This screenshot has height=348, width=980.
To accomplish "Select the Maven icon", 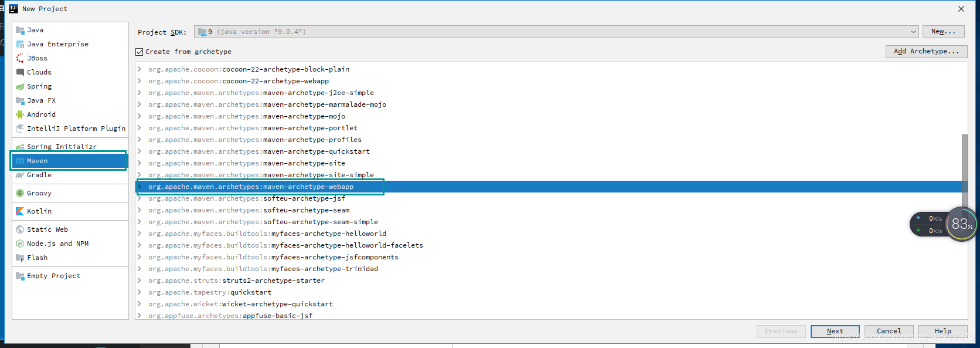I will [x=20, y=161].
